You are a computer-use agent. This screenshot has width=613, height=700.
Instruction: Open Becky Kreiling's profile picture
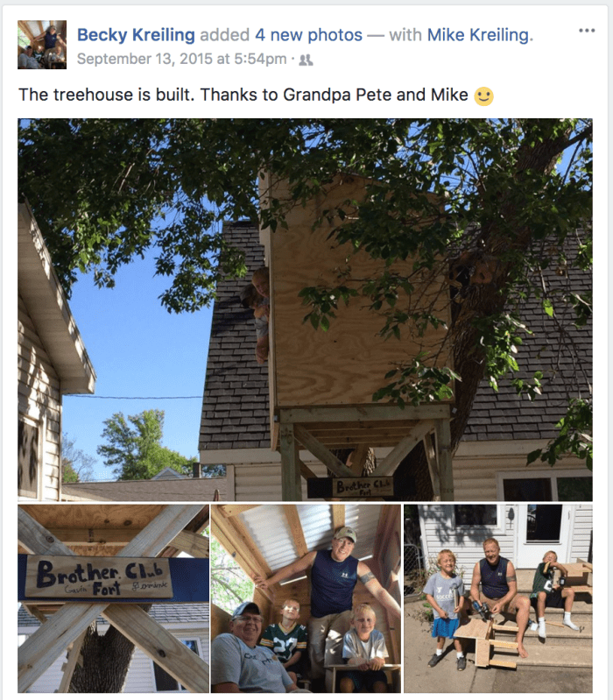point(42,45)
